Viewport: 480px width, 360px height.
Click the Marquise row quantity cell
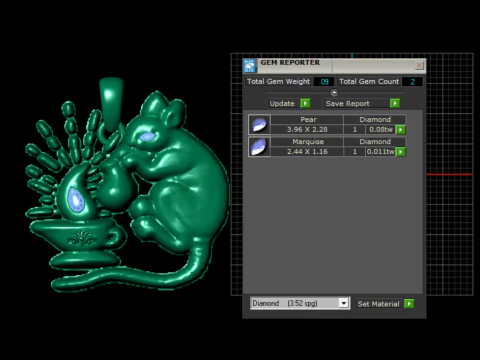click(x=355, y=152)
